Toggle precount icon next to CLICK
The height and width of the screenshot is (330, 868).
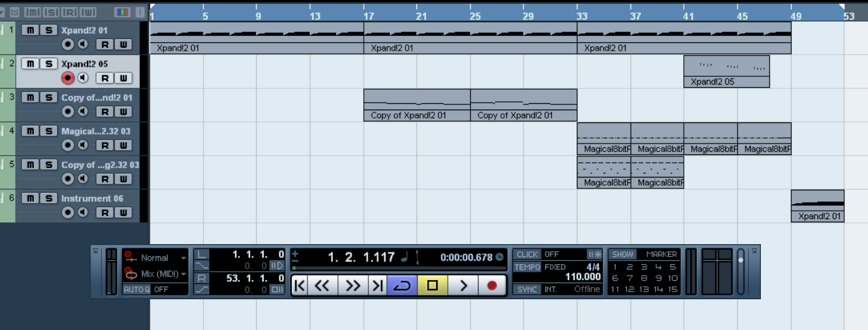point(594,254)
